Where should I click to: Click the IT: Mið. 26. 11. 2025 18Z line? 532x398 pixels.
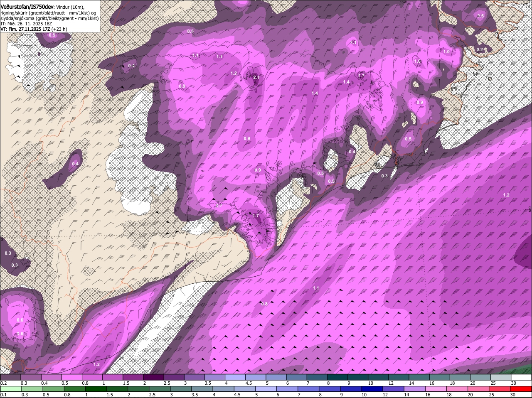coord(26,24)
